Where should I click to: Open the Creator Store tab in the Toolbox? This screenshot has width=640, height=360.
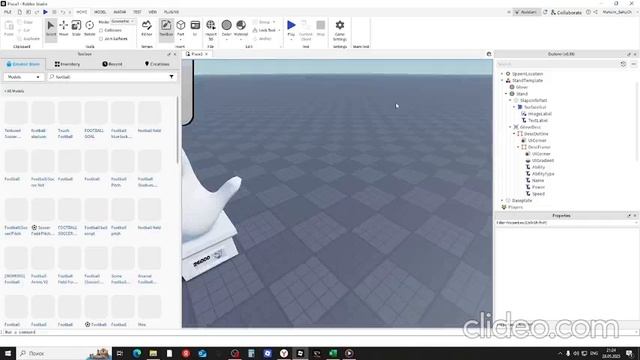pyautogui.click(x=23, y=64)
